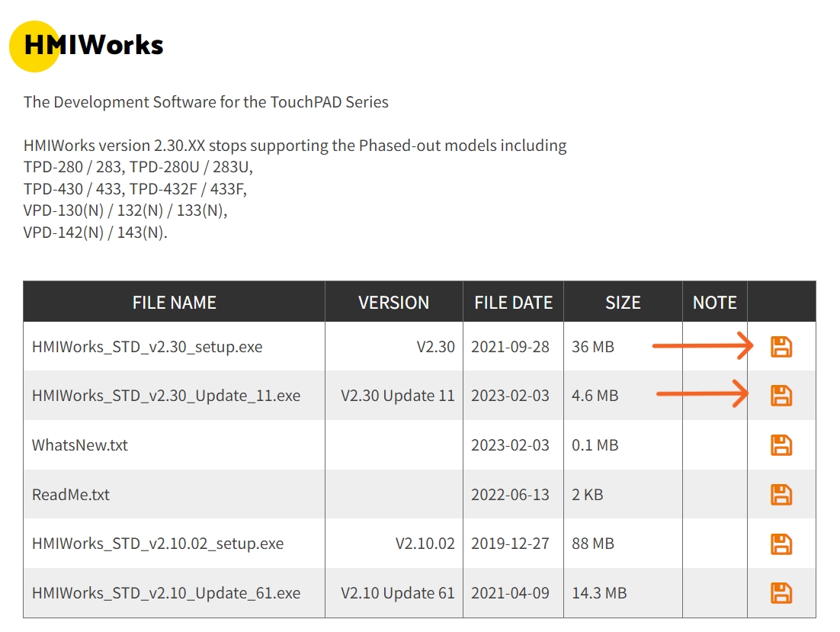This screenshot has height=632, width=840.
Task: Click the VERSION column header
Action: [x=394, y=302]
